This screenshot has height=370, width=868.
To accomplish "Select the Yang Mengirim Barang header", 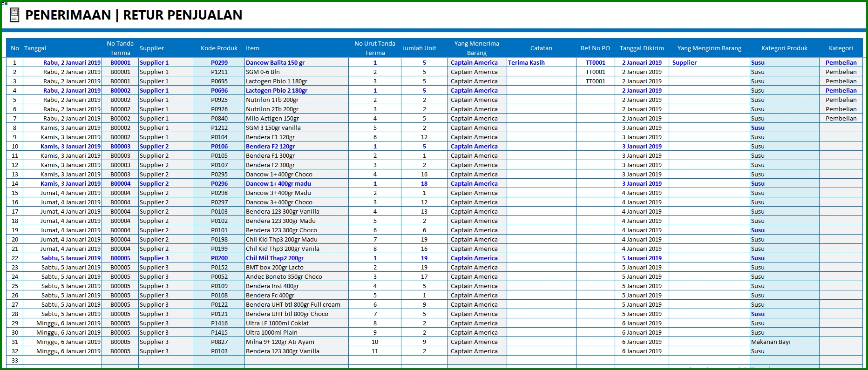I will 709,48.
